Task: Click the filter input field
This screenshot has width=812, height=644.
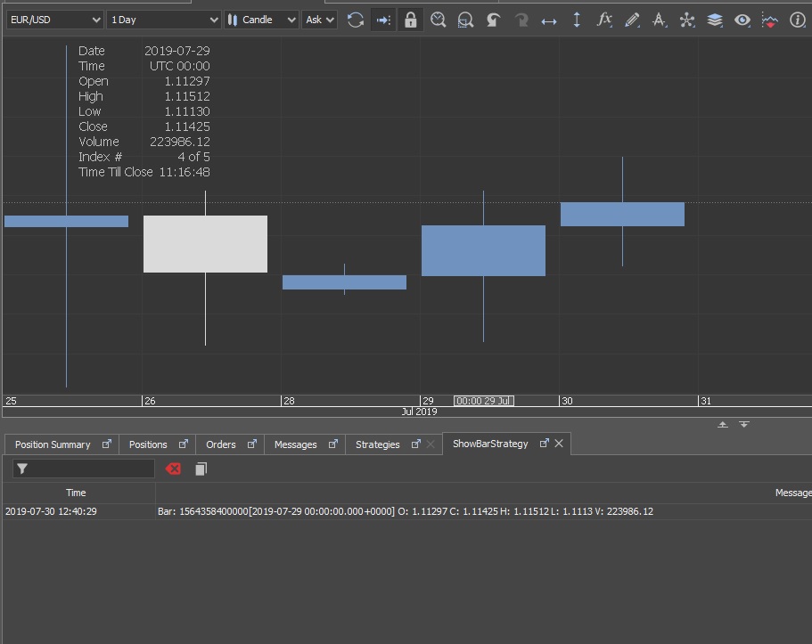Action: pos(84,469)
